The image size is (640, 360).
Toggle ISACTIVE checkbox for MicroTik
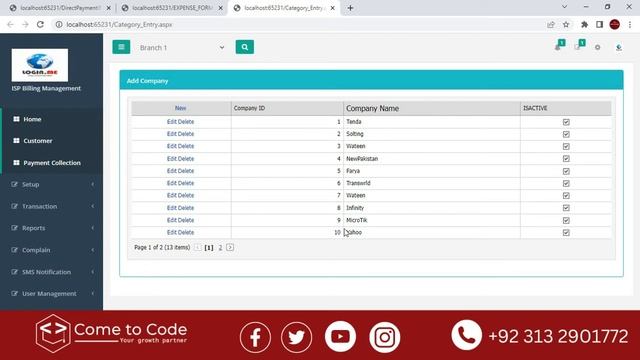566,220
